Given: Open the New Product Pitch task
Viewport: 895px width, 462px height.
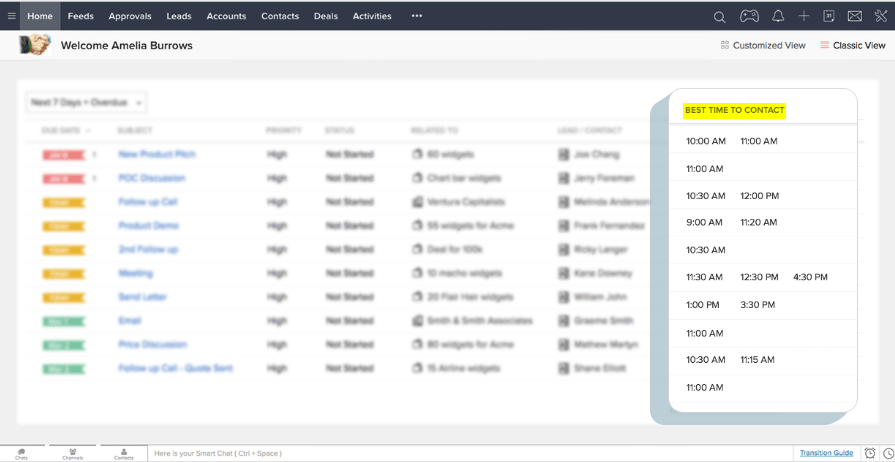Looking at the screenshot, I should click(x=157, y=154).
